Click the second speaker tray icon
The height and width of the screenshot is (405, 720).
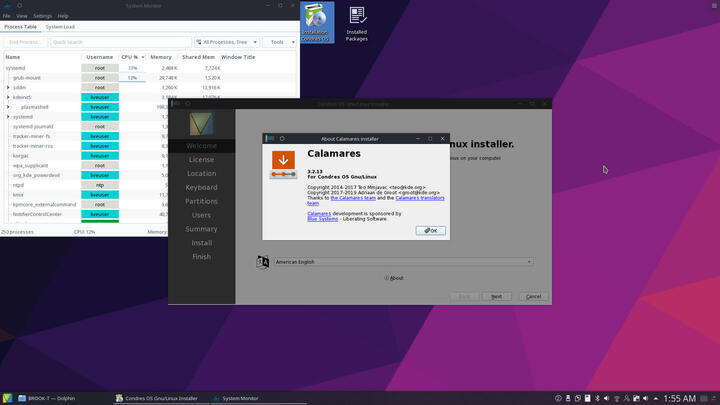(646, 398)
